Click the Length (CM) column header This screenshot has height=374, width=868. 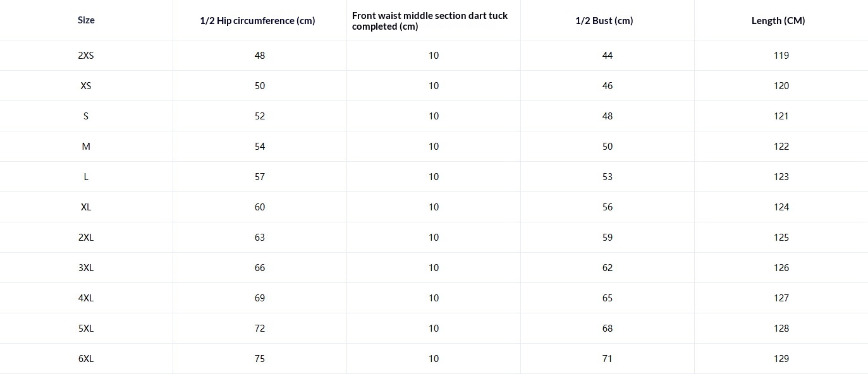pos(778,21)
